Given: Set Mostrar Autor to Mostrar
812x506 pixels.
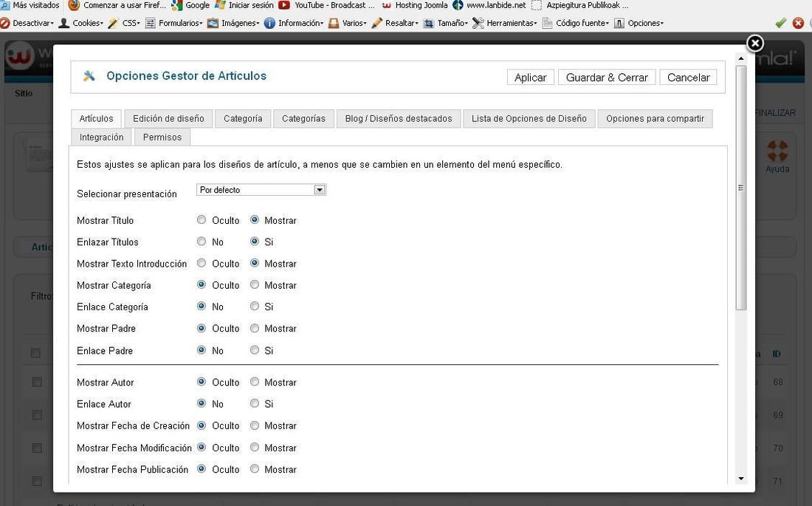Looking at the screenshot, I should (254, 382).
